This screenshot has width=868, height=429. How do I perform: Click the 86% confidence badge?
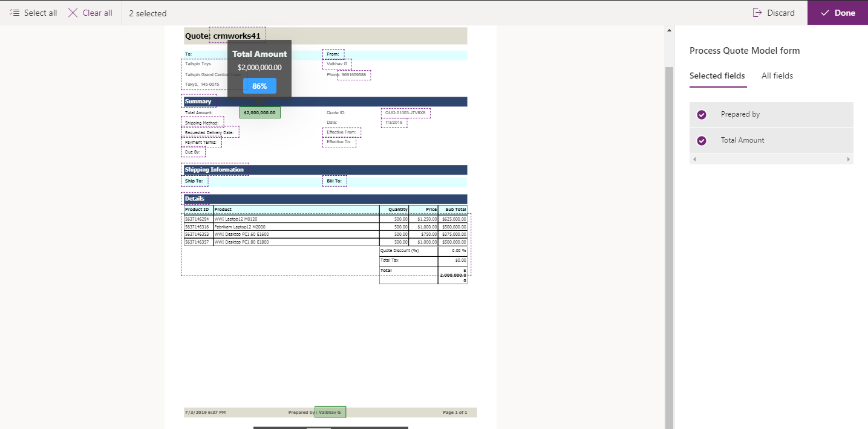pos(259,86)
